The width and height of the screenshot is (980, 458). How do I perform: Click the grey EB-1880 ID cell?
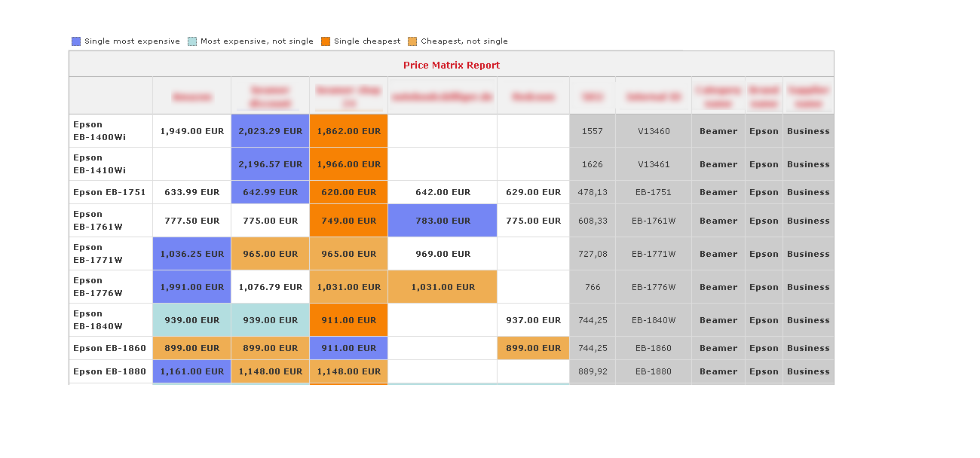[654, 371]
